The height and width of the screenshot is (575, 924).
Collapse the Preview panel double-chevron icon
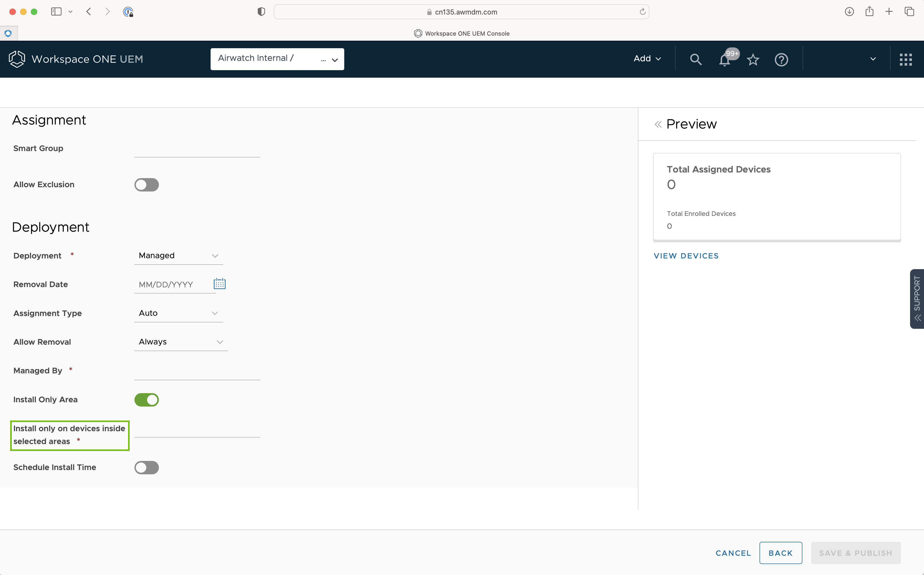pyautogui.click(x=658, y=124)
